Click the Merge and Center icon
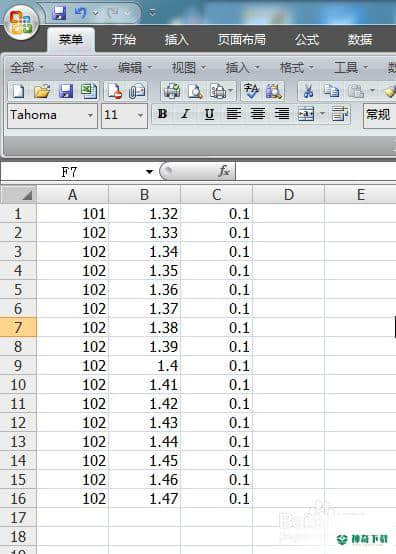The width and height of the screenshot is (396, 554). (306, 114)
